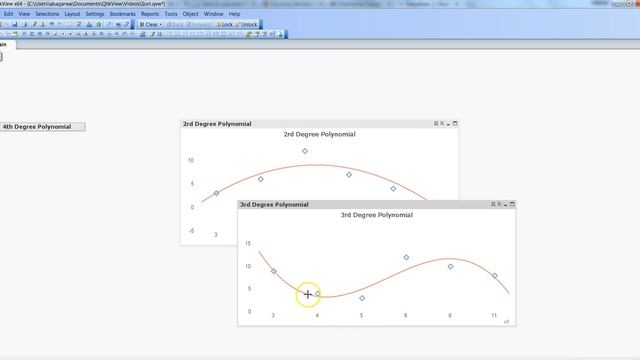Maximize the 2nd Degree Polynomial chart
This screenshot has height=360, width=640.
pyautogui.click(x=455, y=124)
